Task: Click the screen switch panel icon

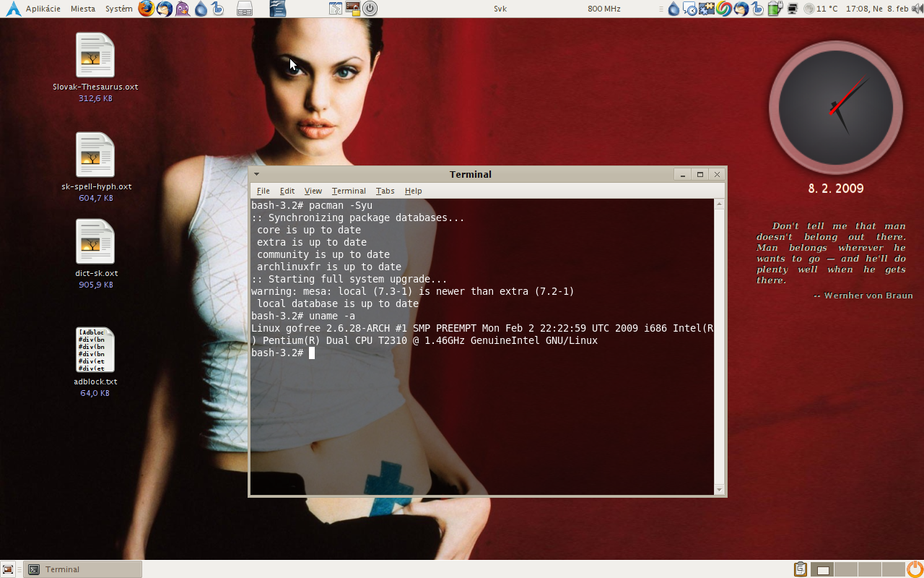Action: (x=336, y=9)
